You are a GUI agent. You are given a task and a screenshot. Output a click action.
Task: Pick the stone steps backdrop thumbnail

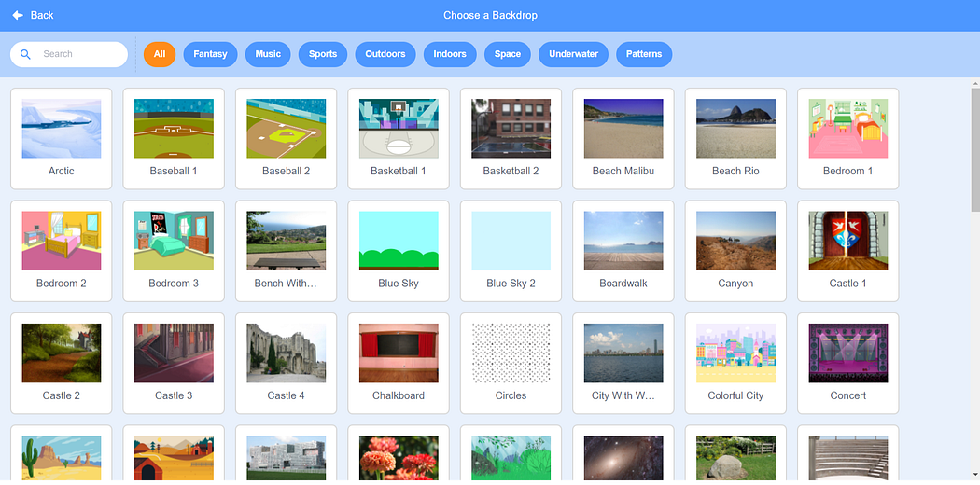(x=848, y=458)
